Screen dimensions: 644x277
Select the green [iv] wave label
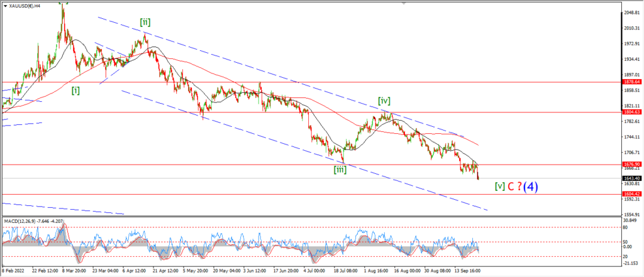tap(384, 100)
